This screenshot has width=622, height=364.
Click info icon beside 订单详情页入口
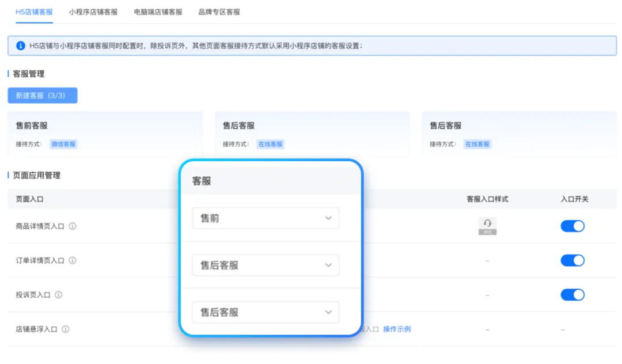point(73,260)
